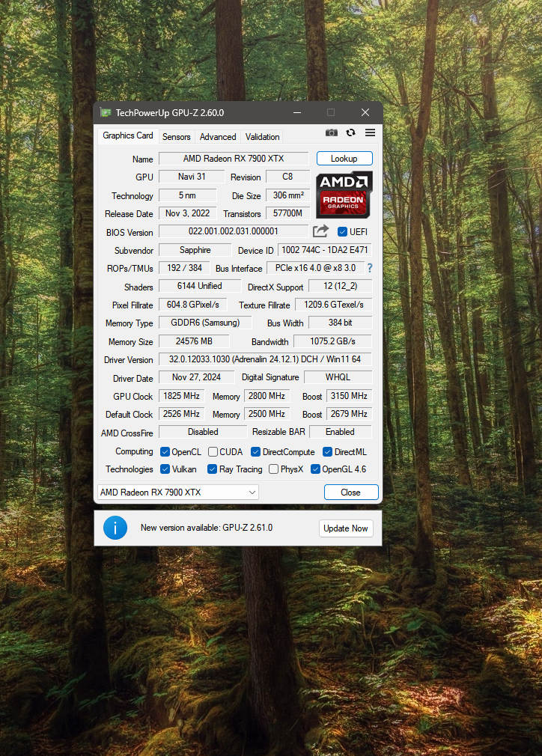The height and width of the screenshot is (756, 542).
Task: Open the Validation tab
Action: click(262, 137)
